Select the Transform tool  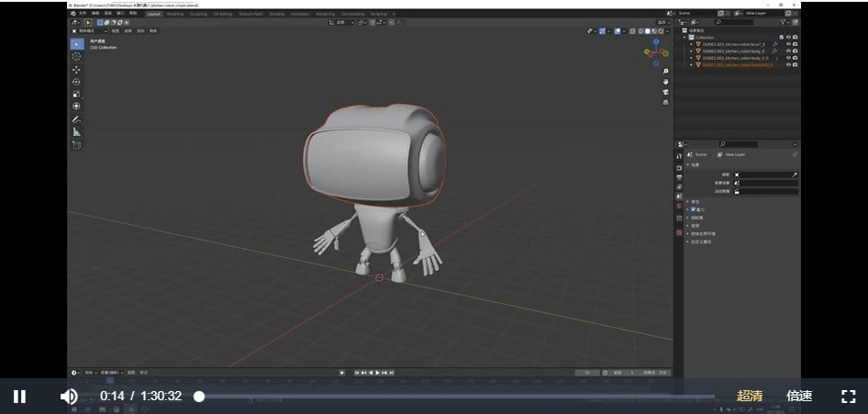click(x=76, y=106)
